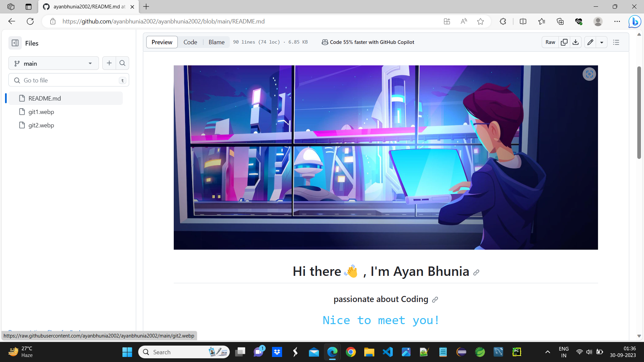The height and width of the screenshot is (362, 644).
Task: Switch to the Code tab
Action: pyautogui.click(x=190, y=42)
